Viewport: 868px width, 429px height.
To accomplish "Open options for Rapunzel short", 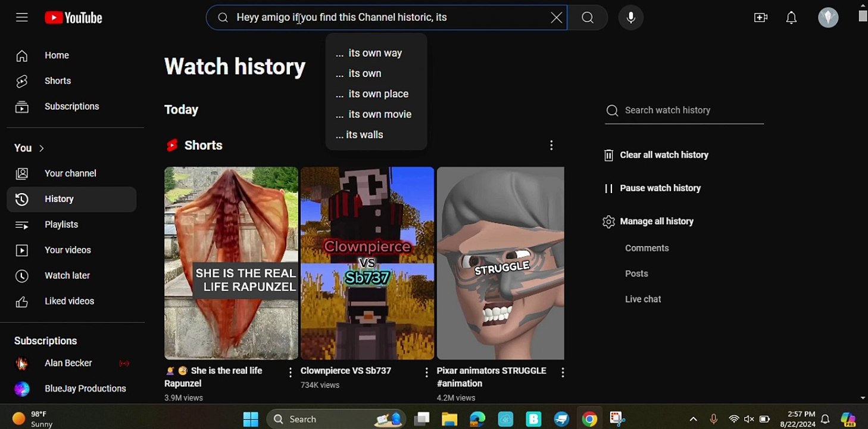I will (291, 372).
